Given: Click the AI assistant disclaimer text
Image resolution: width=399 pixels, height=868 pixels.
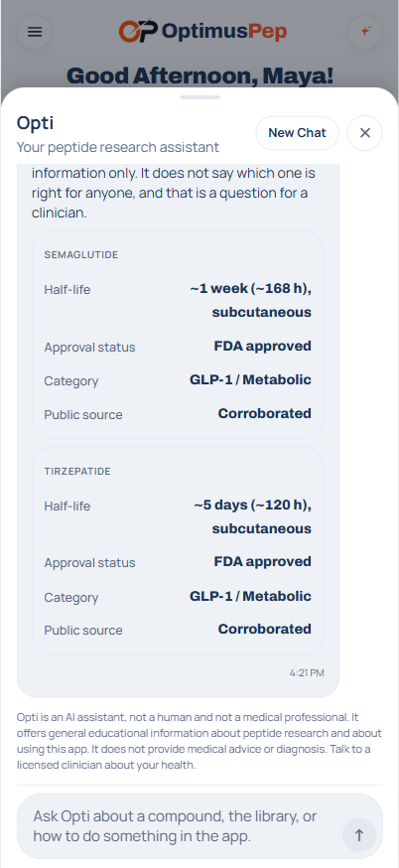Looking at the screenshot, I should tap(199, 741).
